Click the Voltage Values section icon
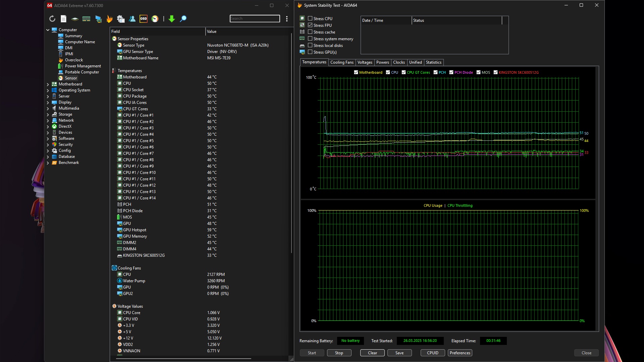Screen dimensions: 644x362 pos(114,306)
